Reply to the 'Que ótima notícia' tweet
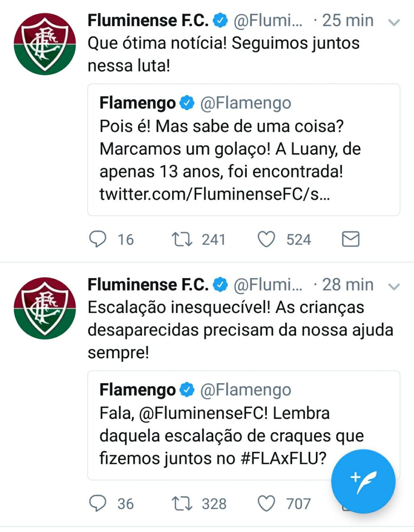The height and width of the screenshot is (532, 414). coord(98,239)
